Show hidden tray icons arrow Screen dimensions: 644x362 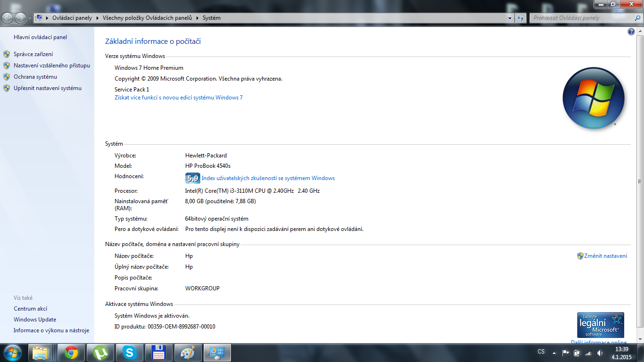554,353
